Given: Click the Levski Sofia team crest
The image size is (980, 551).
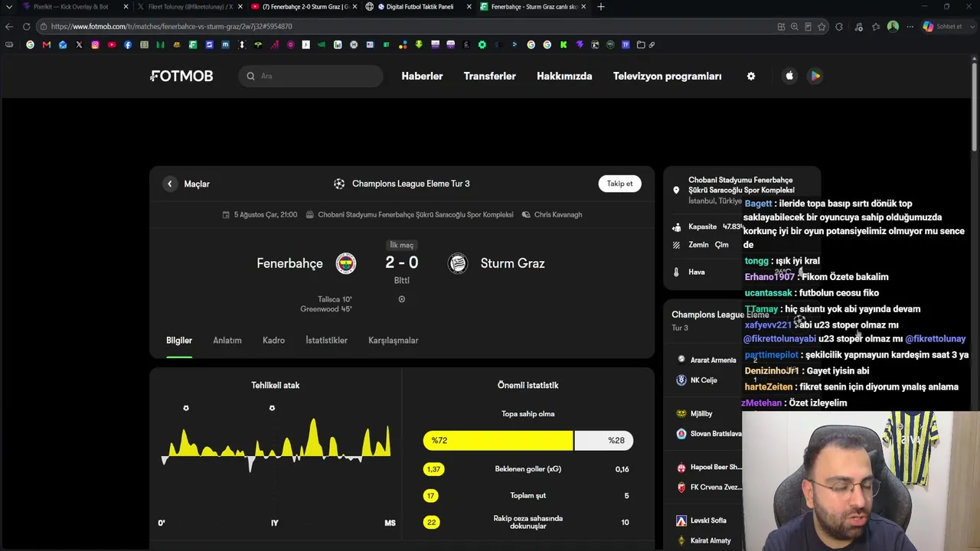Looking at the screenshot, I should pos(681,520).
